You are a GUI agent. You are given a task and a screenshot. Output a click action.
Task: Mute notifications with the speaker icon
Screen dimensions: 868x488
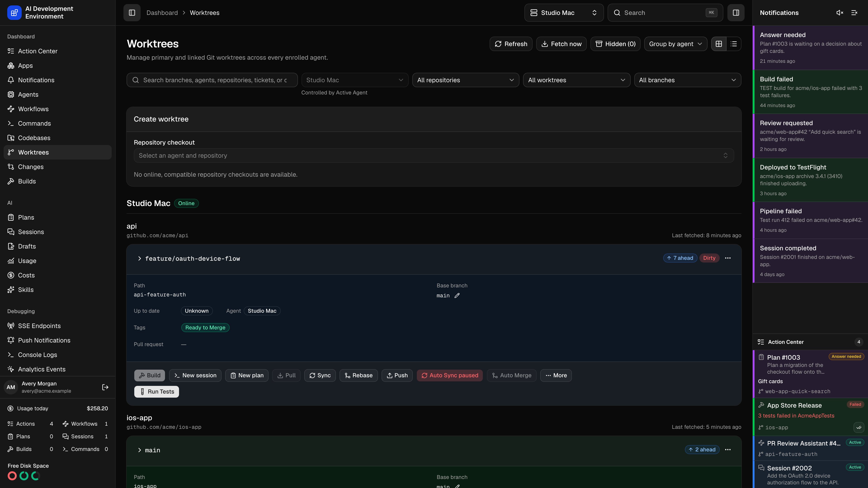pos(840,13)
